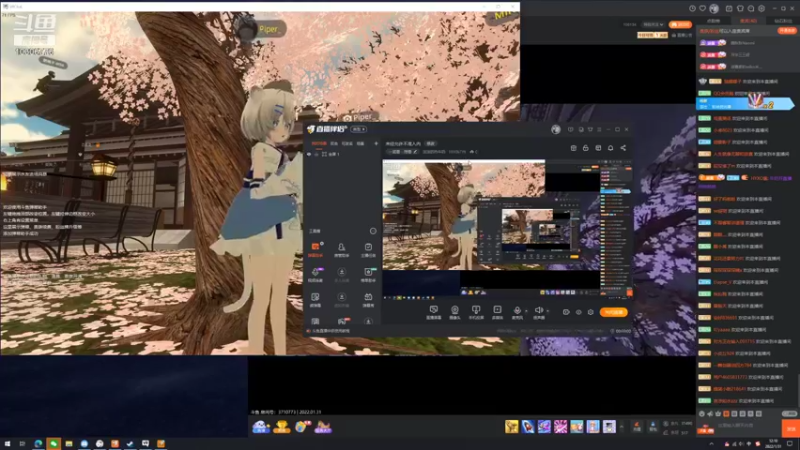Image resolution: width=800 pixels, height=450 pixels.
Task: Open the hamburger menu in streaming companion title bar
Action: pyautogui.click(x=599, y=130)
